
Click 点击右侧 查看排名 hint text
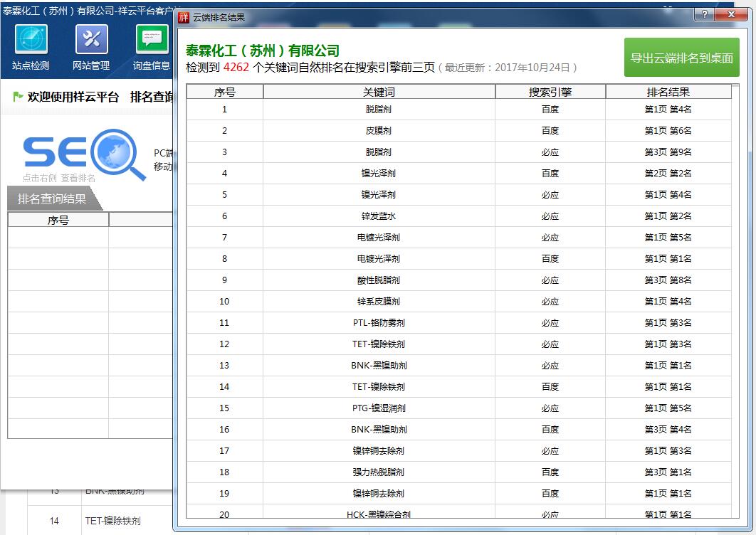point(59,178)
